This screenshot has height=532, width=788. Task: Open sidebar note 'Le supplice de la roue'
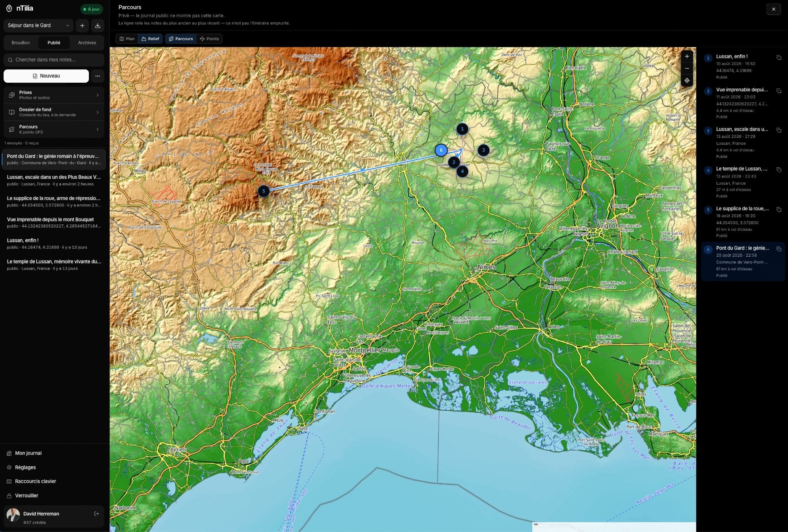pyautogui.click(x=54, y=202)
